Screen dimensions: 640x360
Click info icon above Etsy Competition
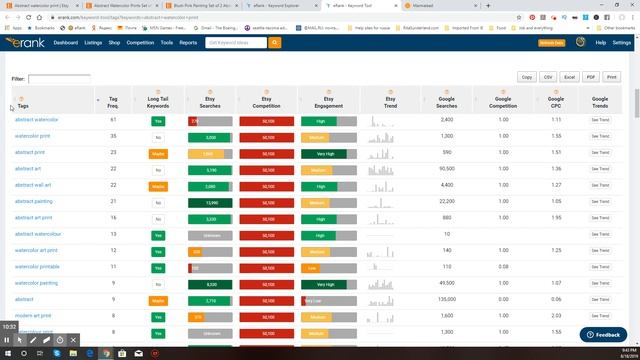coord(267,92)
